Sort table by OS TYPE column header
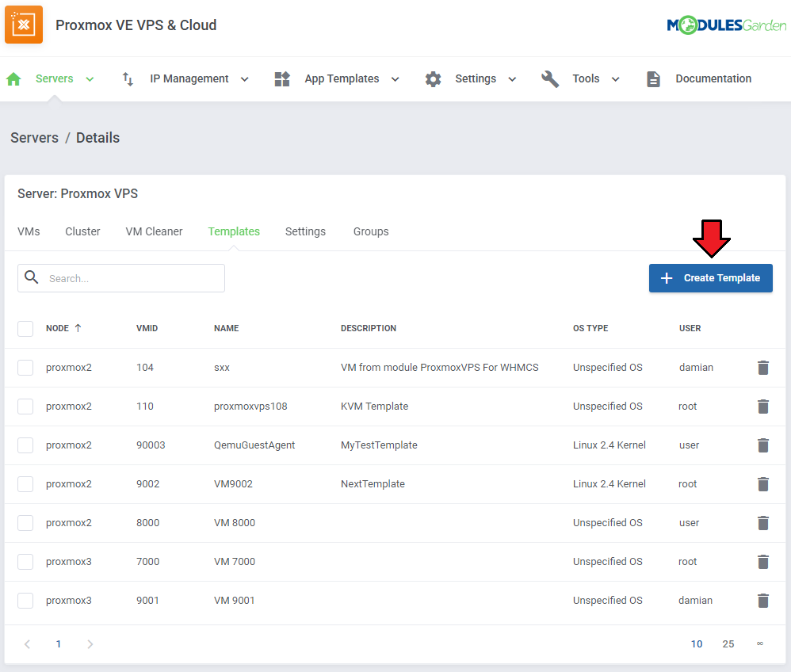The image size is (791, 672). coord(590,328)
